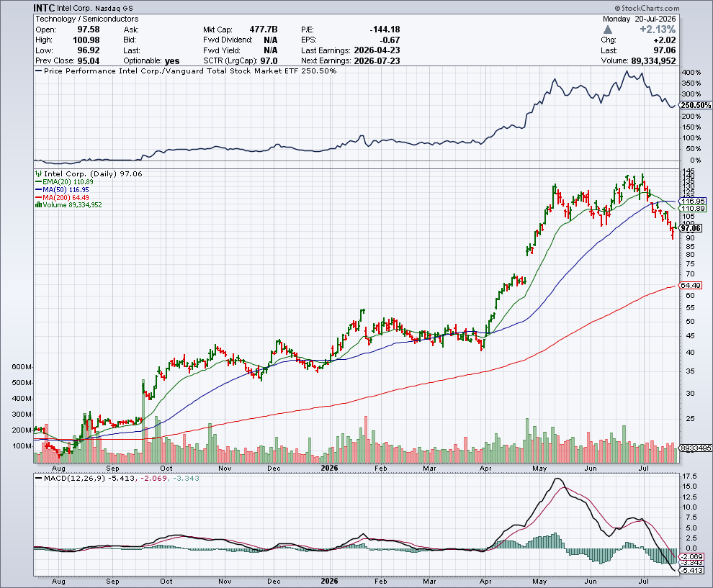
Task: Click the Fwd Dividend N/A value
Action: 271,40
